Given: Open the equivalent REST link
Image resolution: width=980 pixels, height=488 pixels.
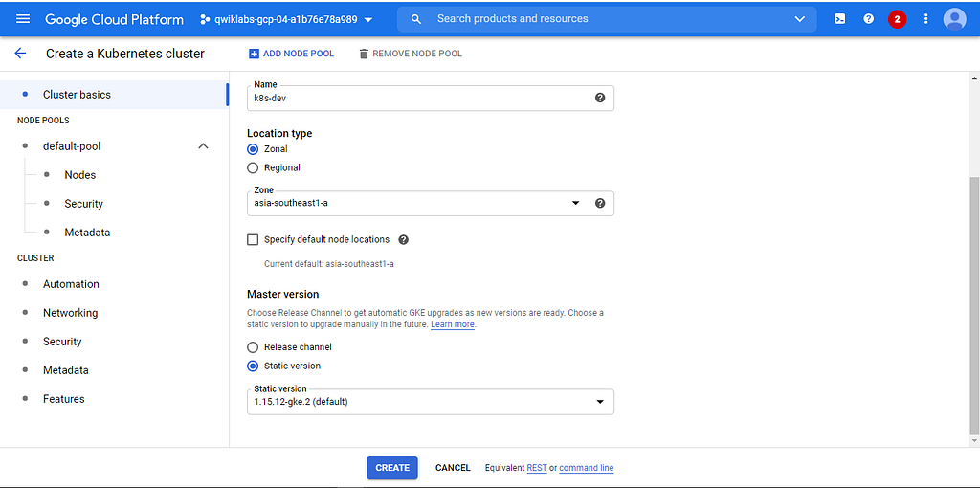Looking at the screenshot, I should (x=537, y=467).
